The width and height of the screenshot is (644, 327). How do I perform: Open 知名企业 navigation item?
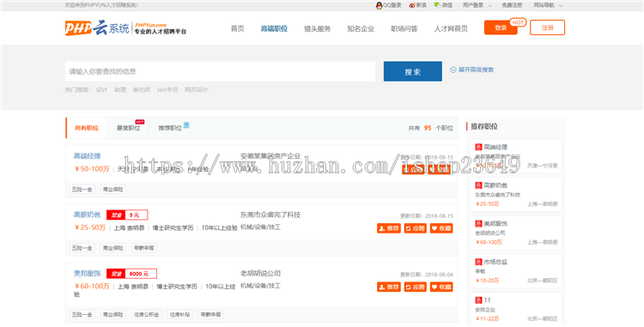click(361, 28)
